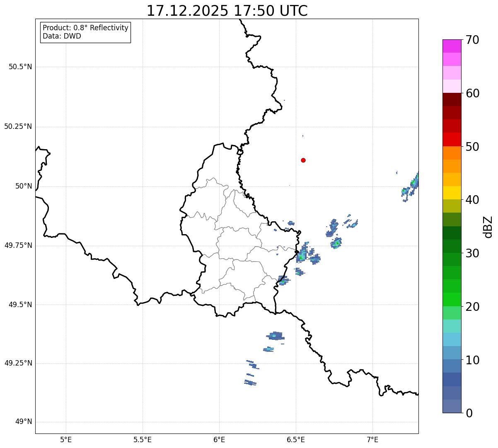Click the colorbar label '40'

[x=472, y=200]
